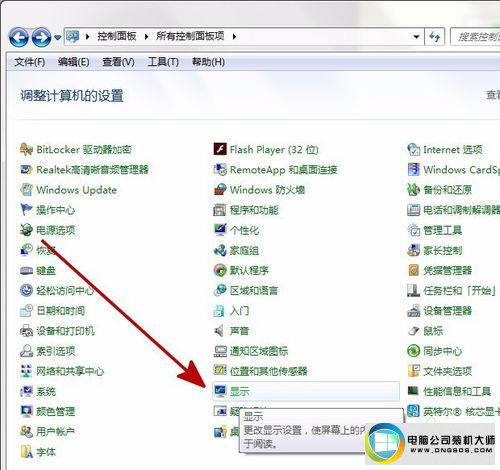500x470 pixels.
Task: Open the 编辑(E) menu
Action: [73, 62]
